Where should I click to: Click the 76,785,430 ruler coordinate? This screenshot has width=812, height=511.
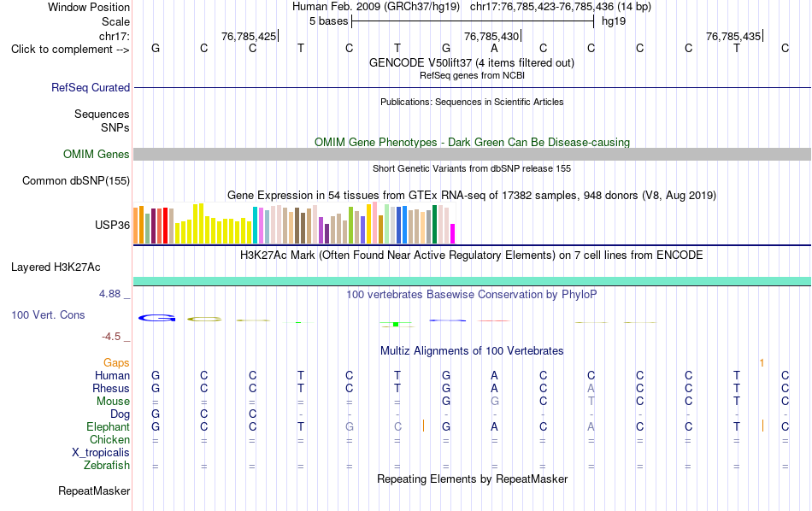(x=491, y=36)
